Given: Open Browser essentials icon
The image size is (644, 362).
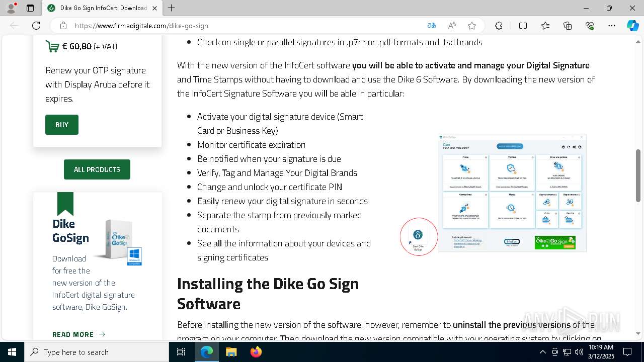Looking at the screenshot, I should coord(590,26).
